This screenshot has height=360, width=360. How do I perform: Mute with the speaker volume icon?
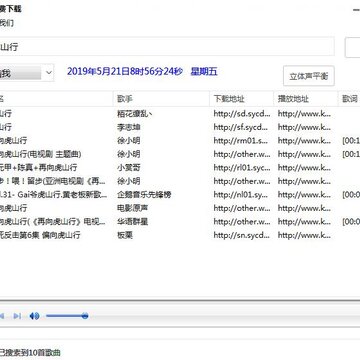34,316
